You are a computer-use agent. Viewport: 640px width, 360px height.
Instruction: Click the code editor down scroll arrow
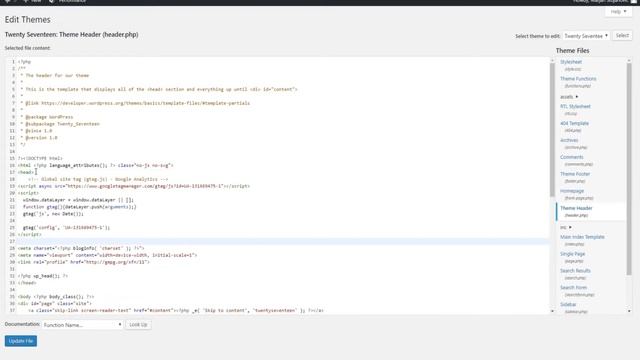click(x=552, y=311)
